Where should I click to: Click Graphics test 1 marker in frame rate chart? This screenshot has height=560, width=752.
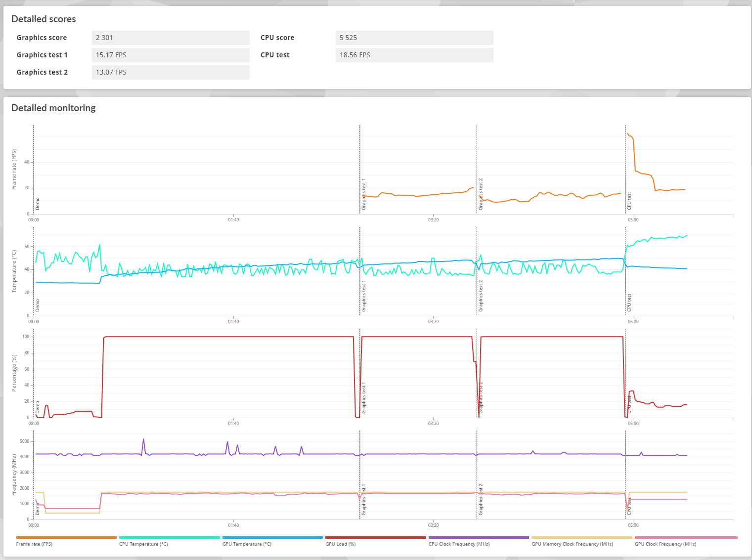(364, 194)
